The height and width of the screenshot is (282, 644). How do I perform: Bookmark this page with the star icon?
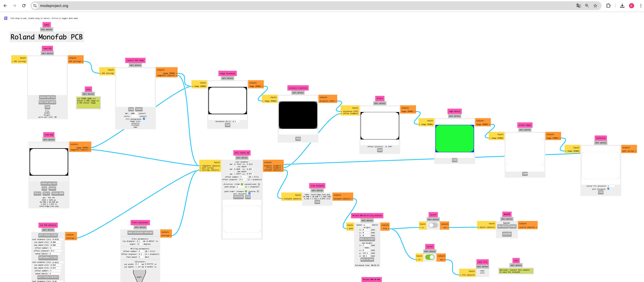click(595, 6)
